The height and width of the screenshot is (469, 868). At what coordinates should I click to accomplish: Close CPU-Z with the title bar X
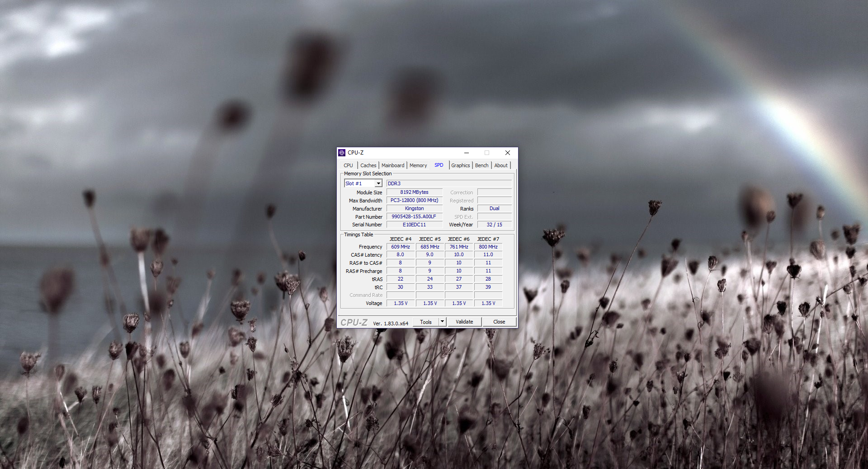click(507, 153)
